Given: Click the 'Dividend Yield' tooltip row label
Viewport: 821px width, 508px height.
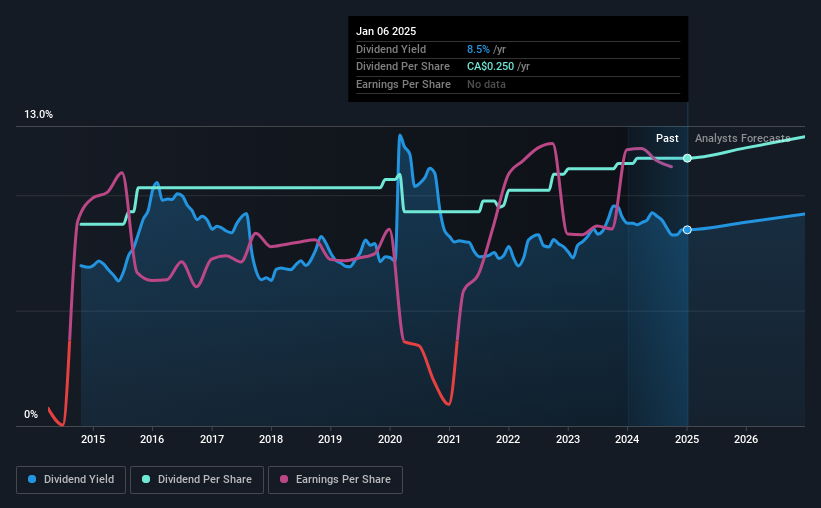Looking at the screenshot, I should 391,49.
